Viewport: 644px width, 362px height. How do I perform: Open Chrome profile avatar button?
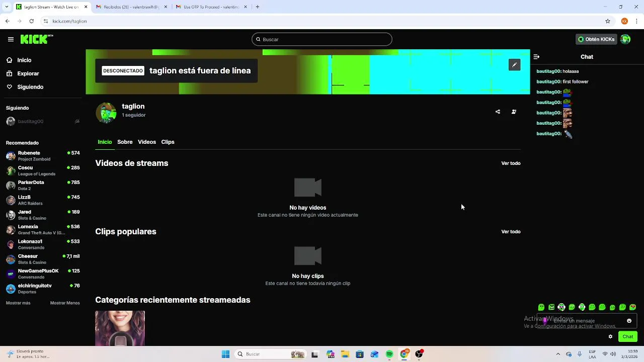624,21
